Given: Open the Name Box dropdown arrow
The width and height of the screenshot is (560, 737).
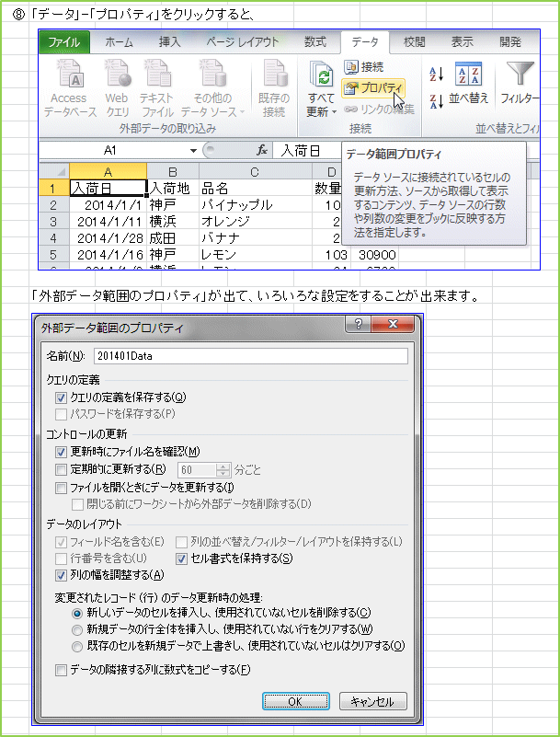Looking at the screenshot, I should click(x=193, y=150).
